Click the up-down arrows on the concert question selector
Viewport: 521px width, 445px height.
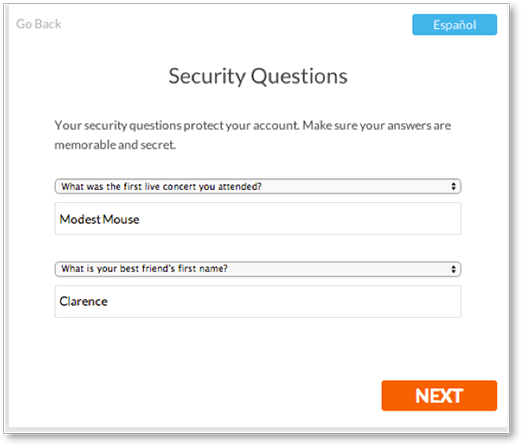point(453,186)
